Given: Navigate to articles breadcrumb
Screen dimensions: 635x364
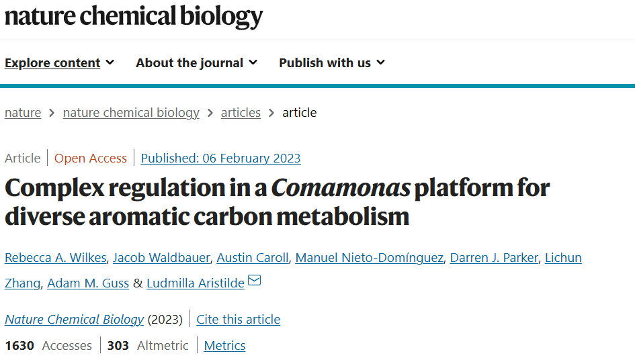Looking at the screenshot, I should 241,113.
